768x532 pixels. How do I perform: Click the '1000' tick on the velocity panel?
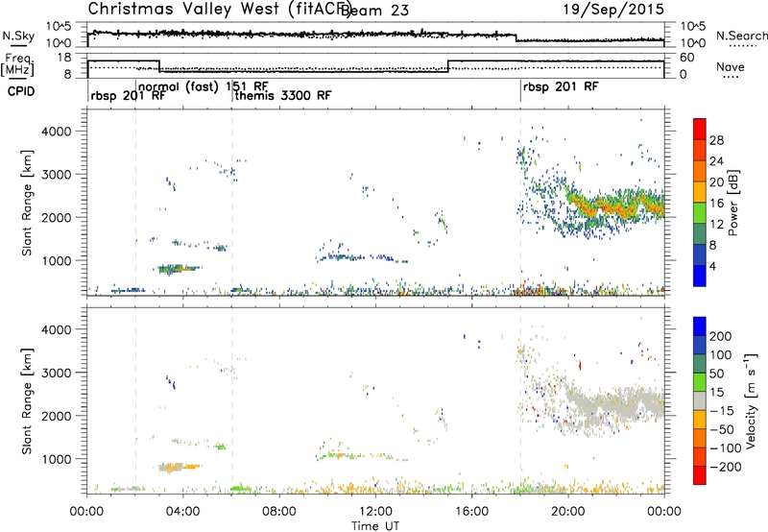pos(57,459)
